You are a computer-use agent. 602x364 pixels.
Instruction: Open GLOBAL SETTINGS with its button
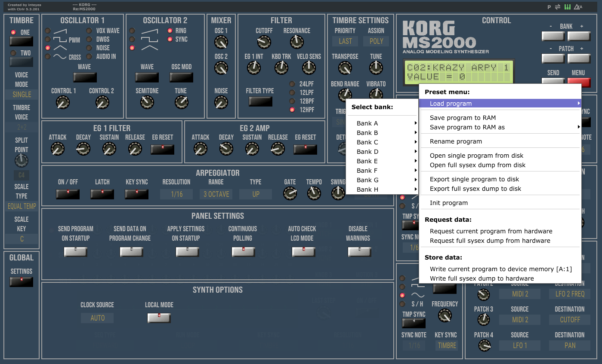[21, 282]
